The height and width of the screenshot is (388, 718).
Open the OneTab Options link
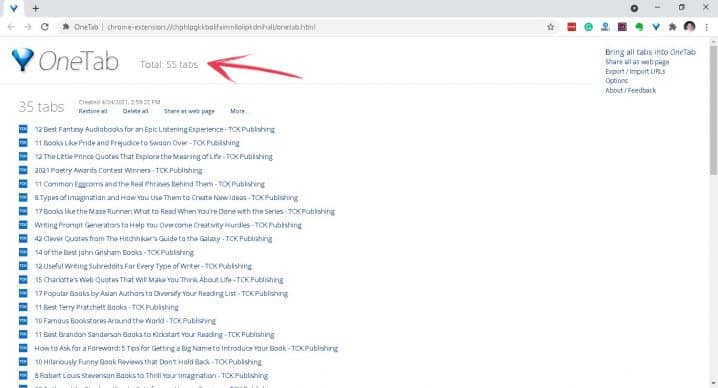[616, 81]
